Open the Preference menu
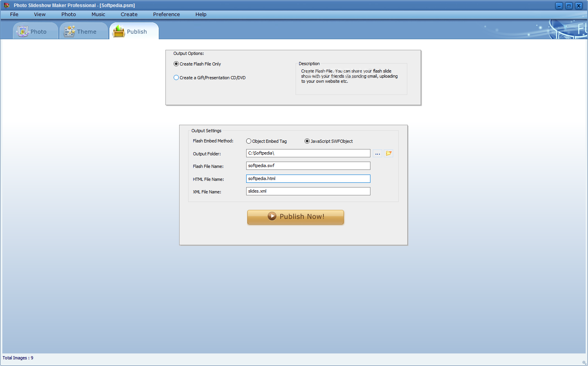Viewport: 588px width, 366px height. pos(167,14)
